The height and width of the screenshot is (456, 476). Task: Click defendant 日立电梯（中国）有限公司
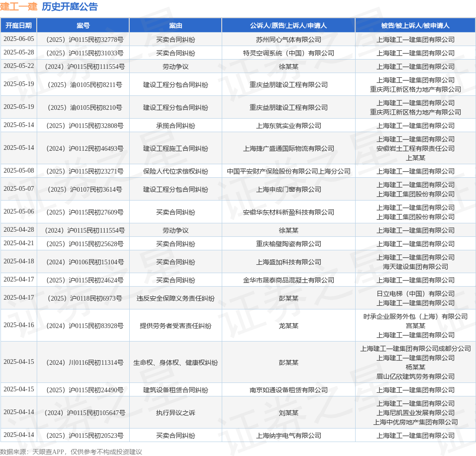point(415,294)
